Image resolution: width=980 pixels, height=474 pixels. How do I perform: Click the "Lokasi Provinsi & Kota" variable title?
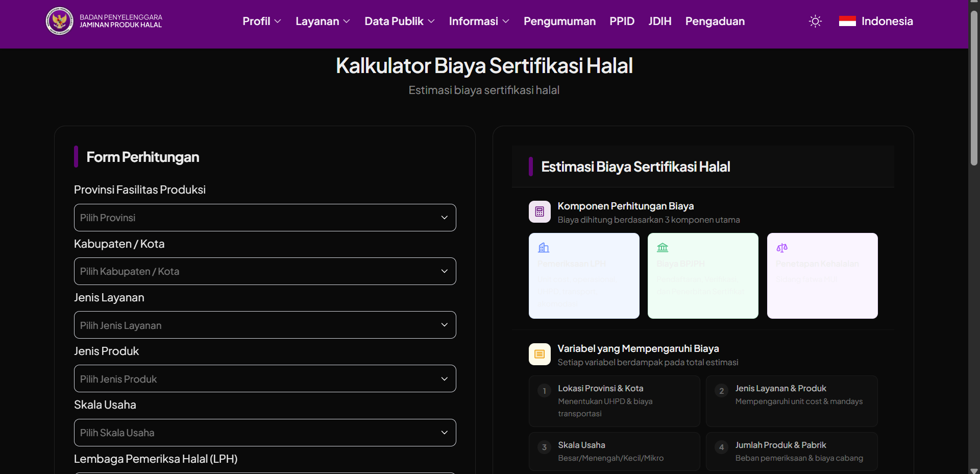coord(601,388)
